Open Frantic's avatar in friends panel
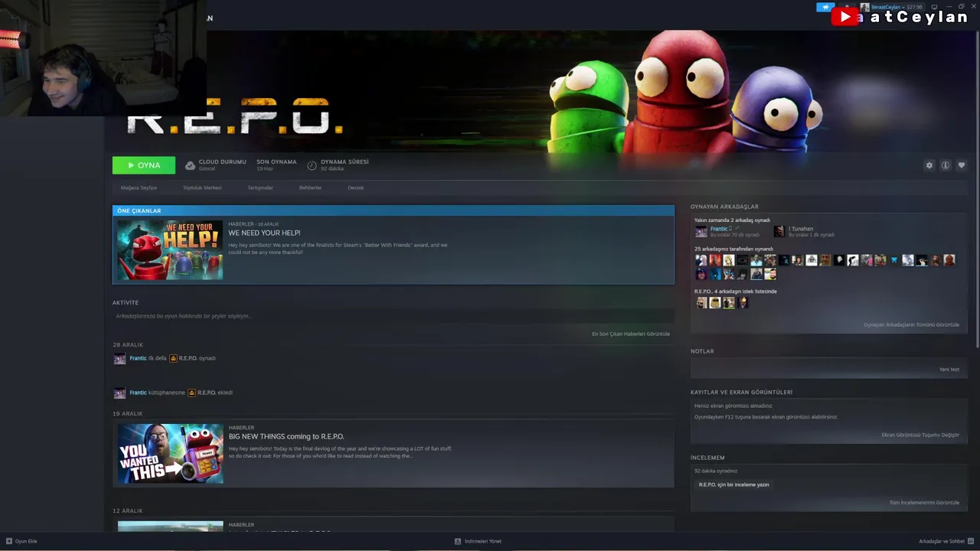Viewport: 980px width, 551px height. [x=701, y=231]
